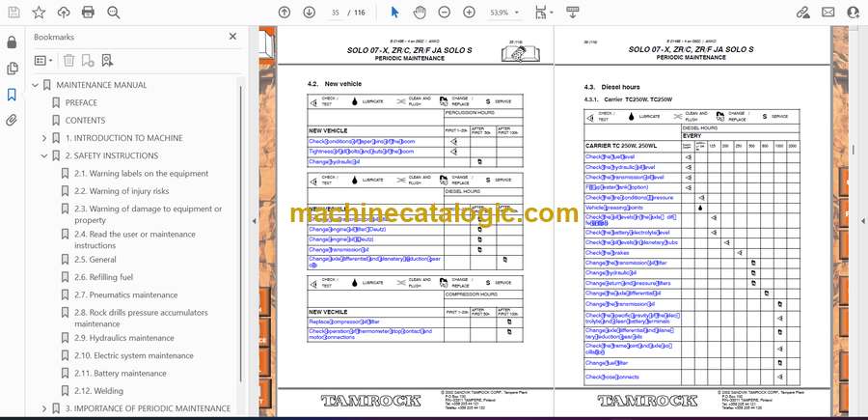
Task: Share a link to the file
Action: [803, 13]
